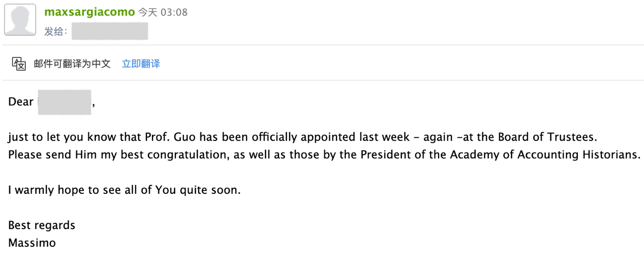The image size is (644, 254).
Task: Click the 邮件可翻译为中文 notice text
Action: click(72, 64)
